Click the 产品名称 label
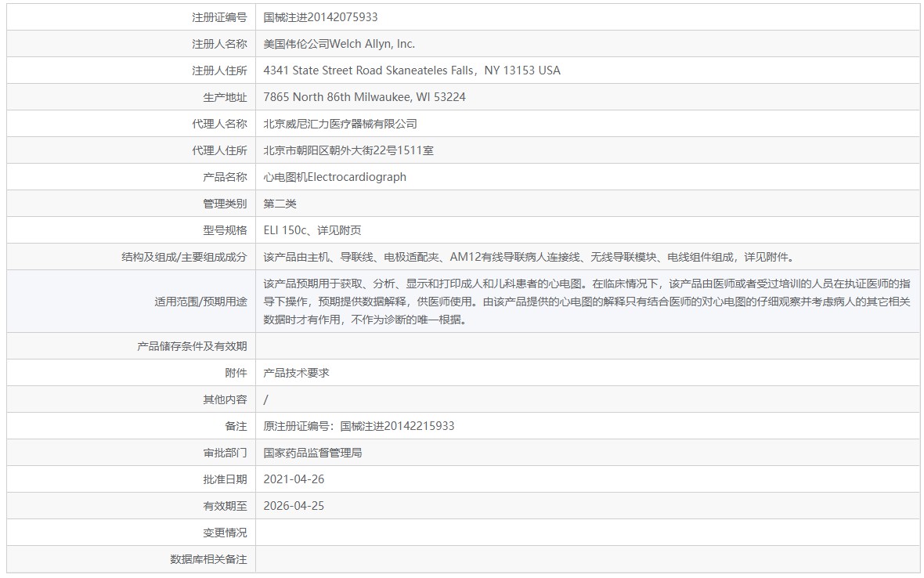The height and width of the screenshot is (578, 924). coord(225,177)
